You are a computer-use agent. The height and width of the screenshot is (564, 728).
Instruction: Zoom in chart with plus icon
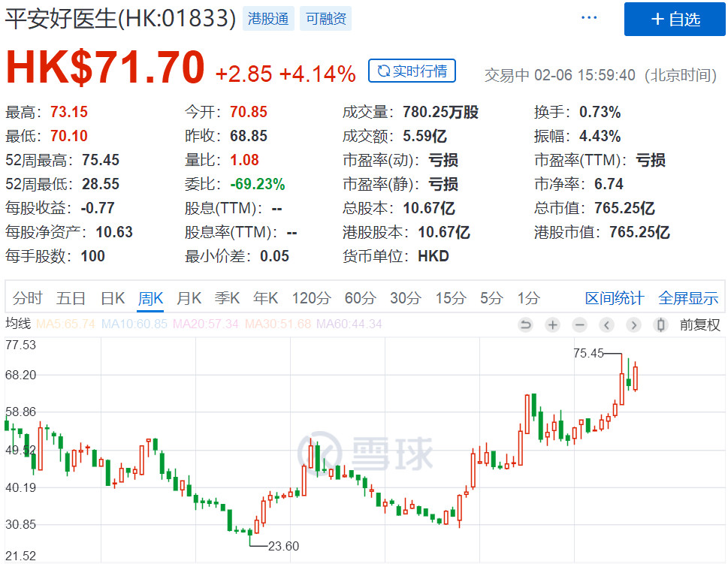tap(552, 324)
